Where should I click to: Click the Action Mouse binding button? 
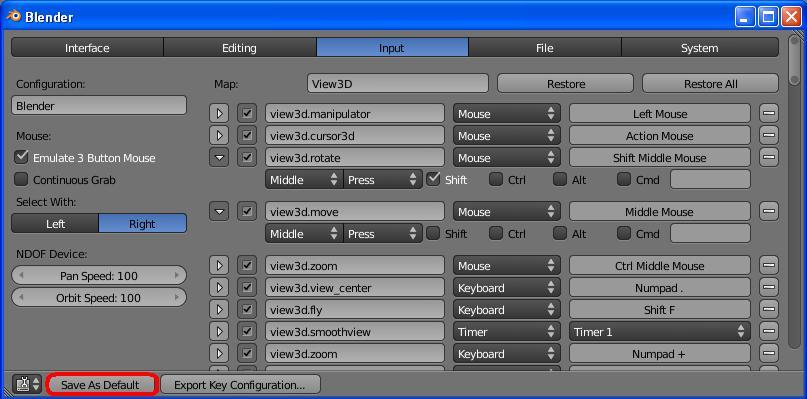tap(659, 135)
